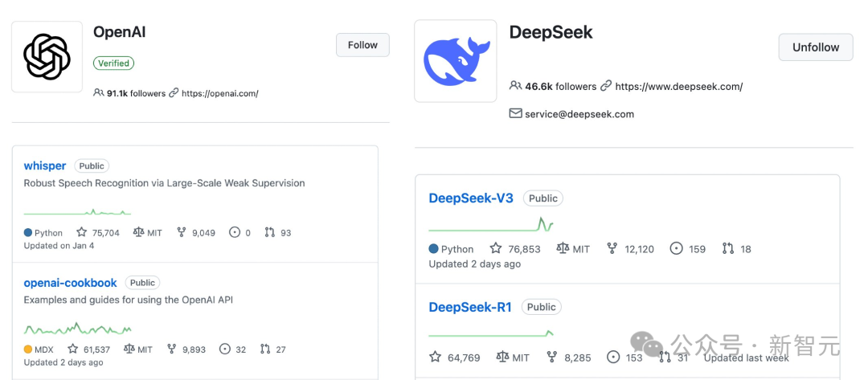View openai-cookbook open issues 32

(233, 349)
